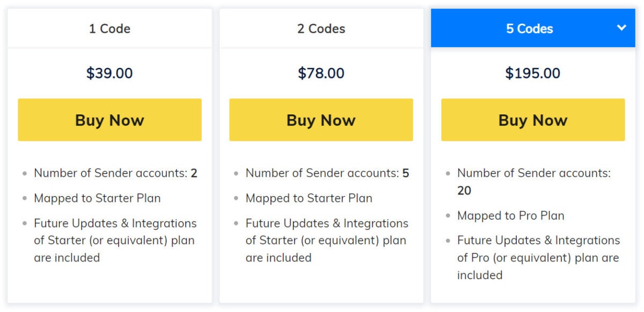
Task: Click the $195.00 price label
Action: 532,72
